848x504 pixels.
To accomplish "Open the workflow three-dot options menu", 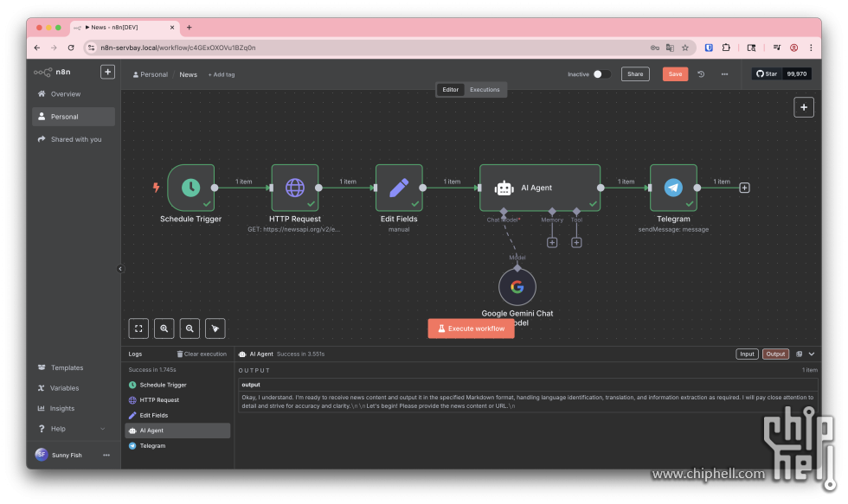I will click(725, 74).
